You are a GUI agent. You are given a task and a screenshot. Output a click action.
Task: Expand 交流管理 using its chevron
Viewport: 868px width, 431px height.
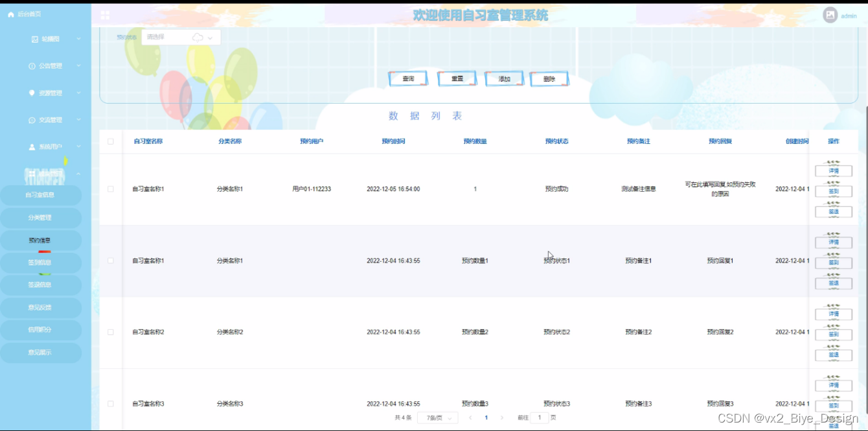78,120
